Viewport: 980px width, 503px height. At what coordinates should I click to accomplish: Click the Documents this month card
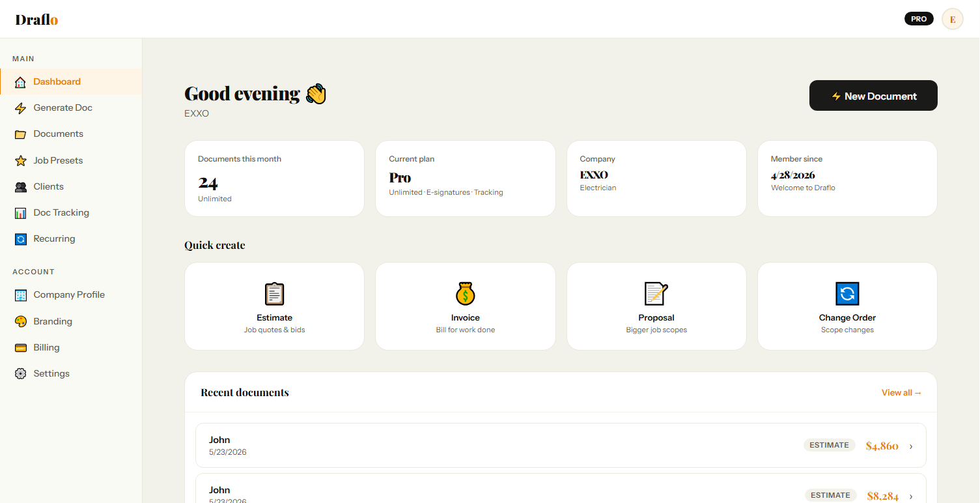pos(274,179)
